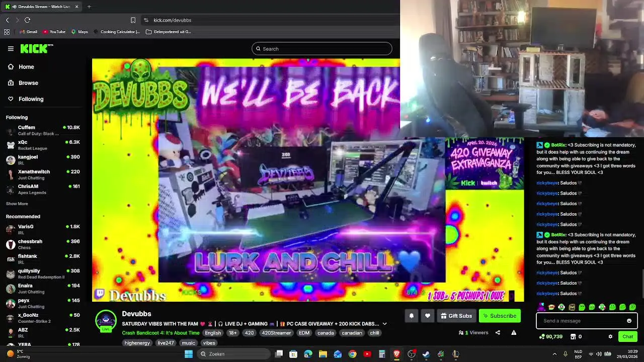Image resolution: width=644 pixels, height=362 pixels.
Task: Open quillysilly's Red Dead Redemption stream
Action: (43, 274)
